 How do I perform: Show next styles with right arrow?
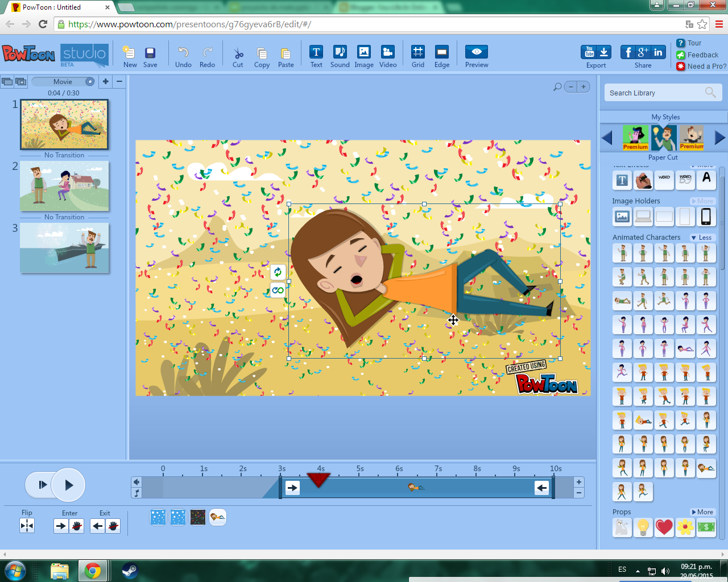pyautogui.click(x=719, y=138)
